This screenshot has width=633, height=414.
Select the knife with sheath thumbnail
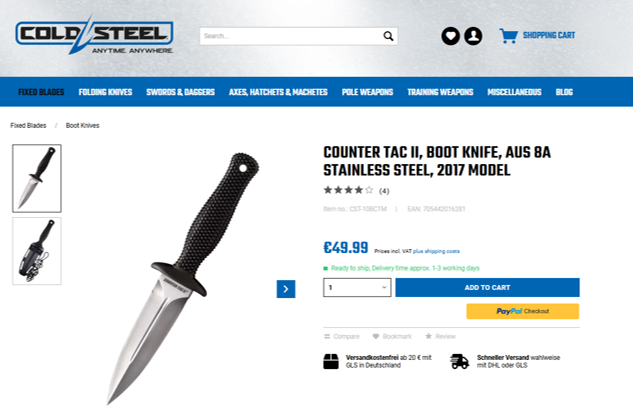37,251
